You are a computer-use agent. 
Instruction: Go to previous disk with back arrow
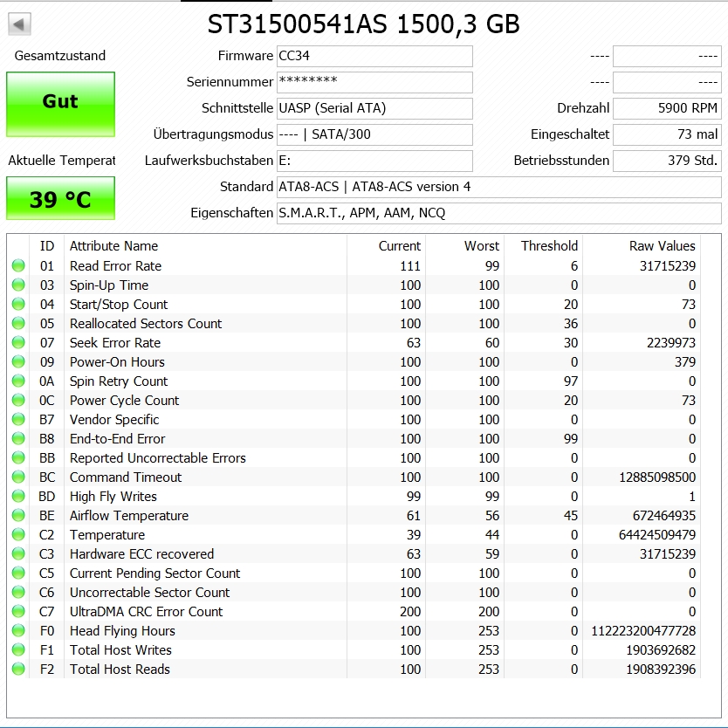(19, 24)
